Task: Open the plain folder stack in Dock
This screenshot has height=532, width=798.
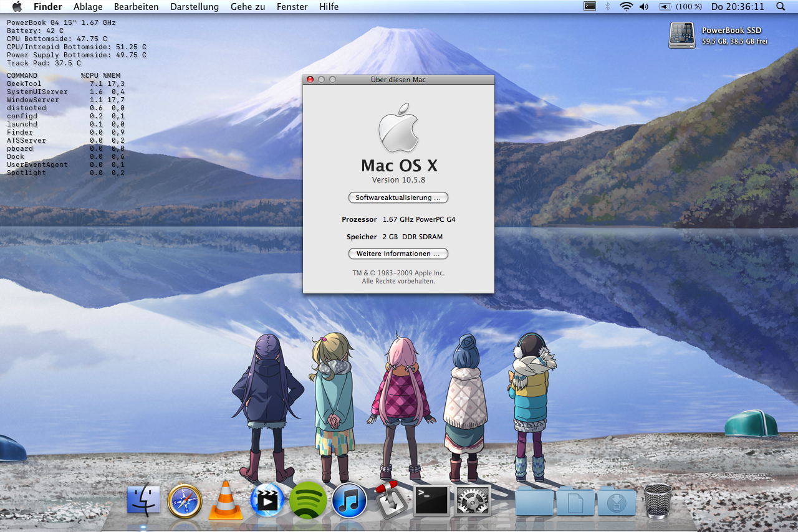Action: 534,501
